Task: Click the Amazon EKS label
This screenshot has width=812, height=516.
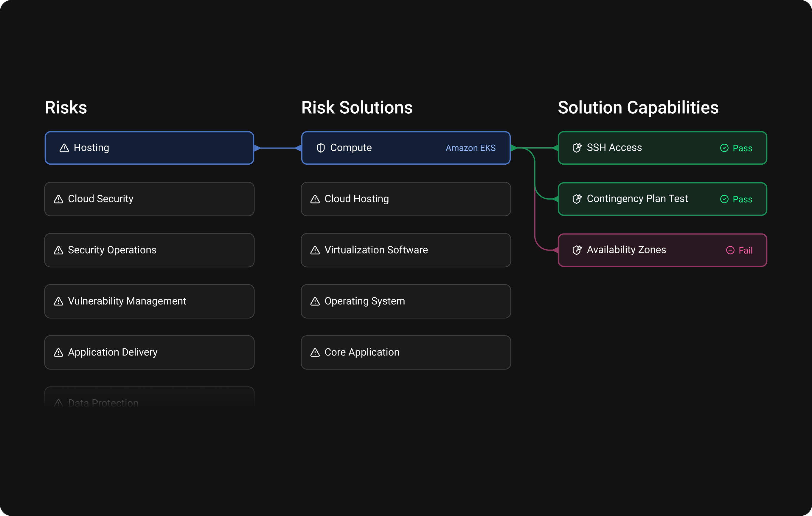Action: (x=471, y=148)
